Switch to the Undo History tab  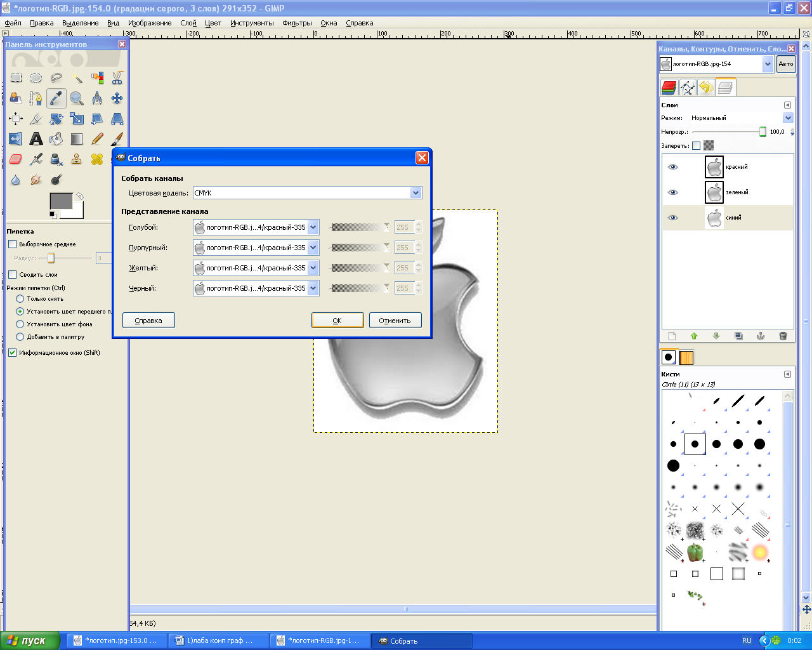tap(705, 88)
